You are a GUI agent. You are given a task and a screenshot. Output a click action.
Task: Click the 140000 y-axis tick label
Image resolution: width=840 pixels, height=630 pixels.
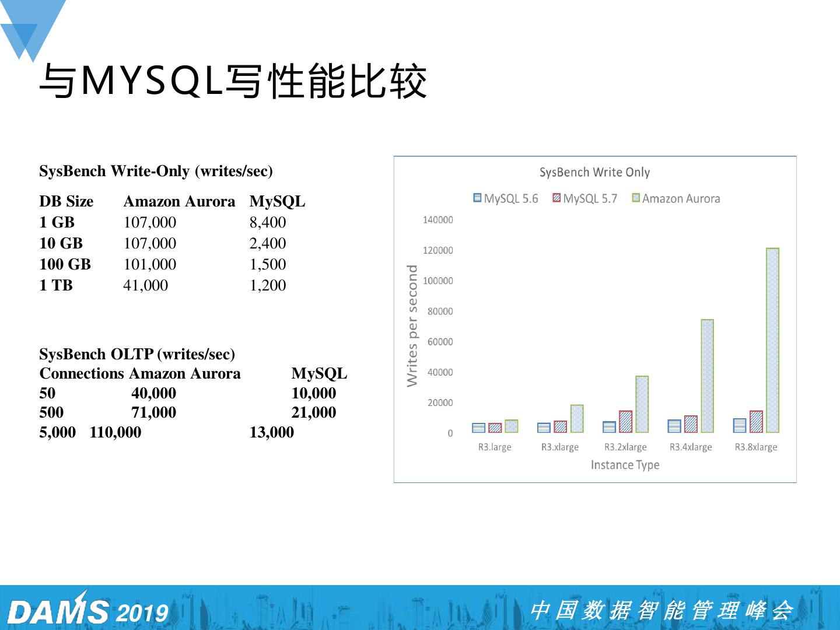438,220
